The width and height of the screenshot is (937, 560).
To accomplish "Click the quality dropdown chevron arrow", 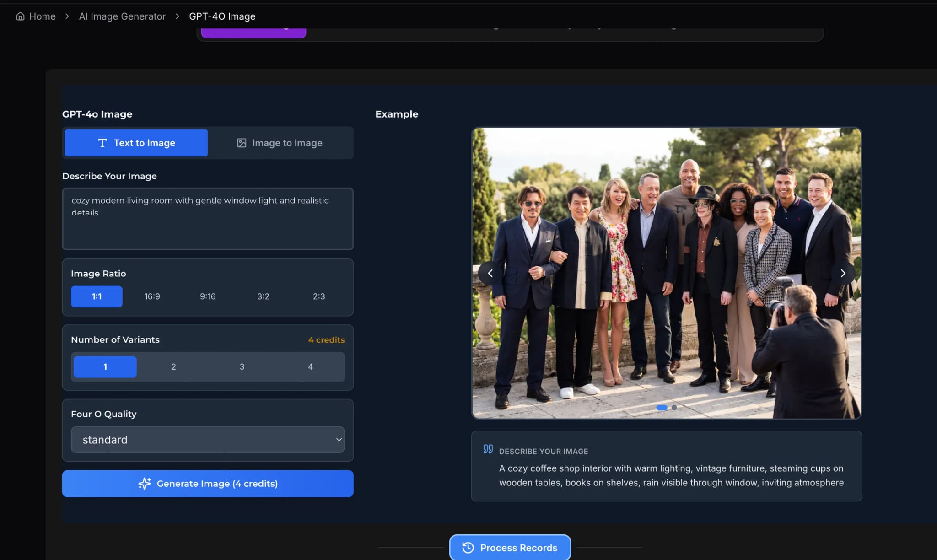I will (339, 440).
